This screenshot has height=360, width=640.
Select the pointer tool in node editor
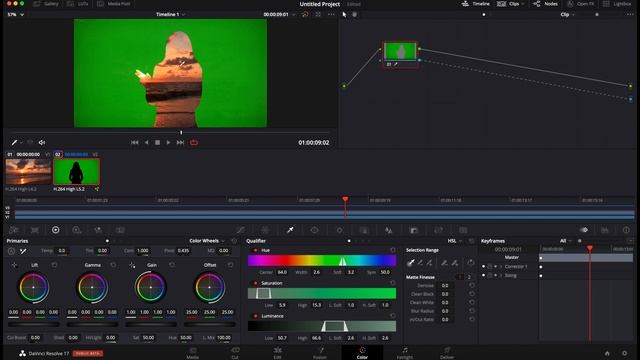click(x=344, y=15)
